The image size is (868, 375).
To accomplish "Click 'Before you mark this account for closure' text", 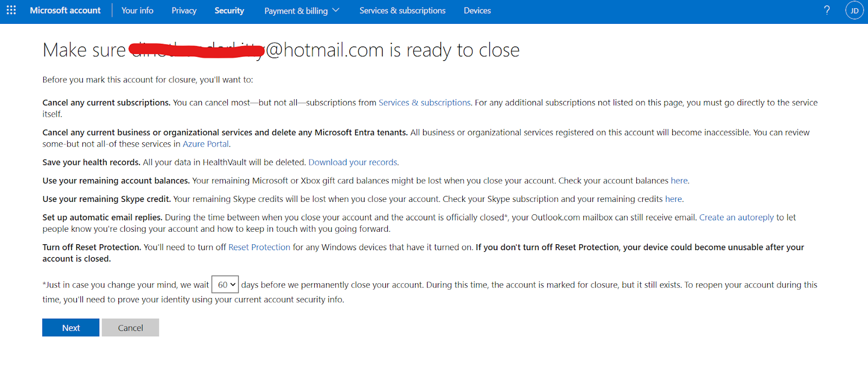I will pyautogui.click(x=148, y=80).
